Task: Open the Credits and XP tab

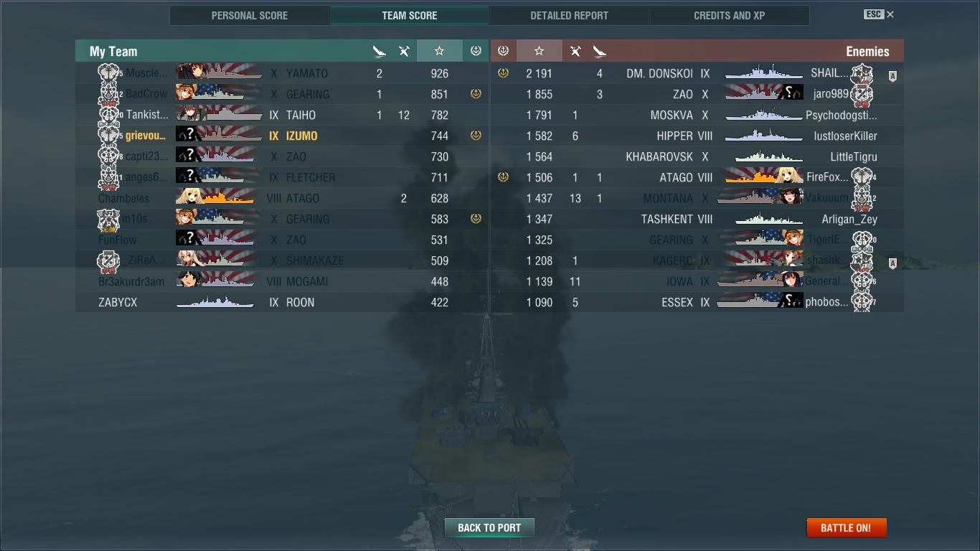Action: pos(729,15)
